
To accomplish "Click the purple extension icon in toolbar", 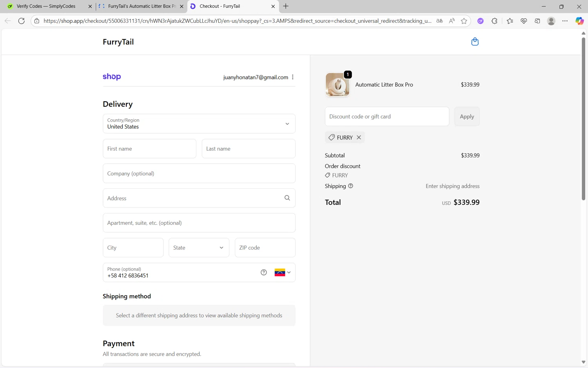I will (x=480, y=21).
